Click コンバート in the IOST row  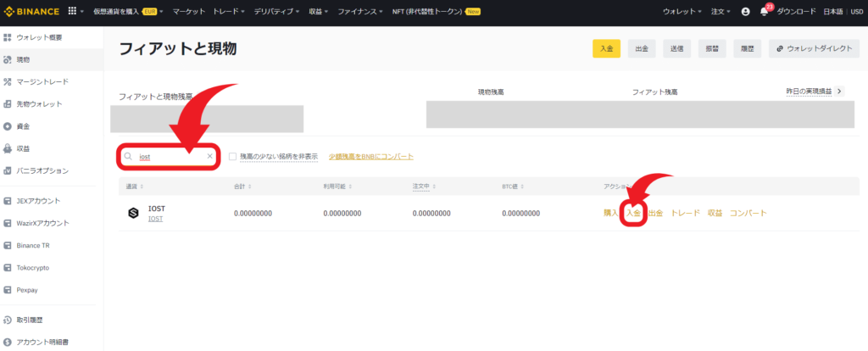point(748,213)
